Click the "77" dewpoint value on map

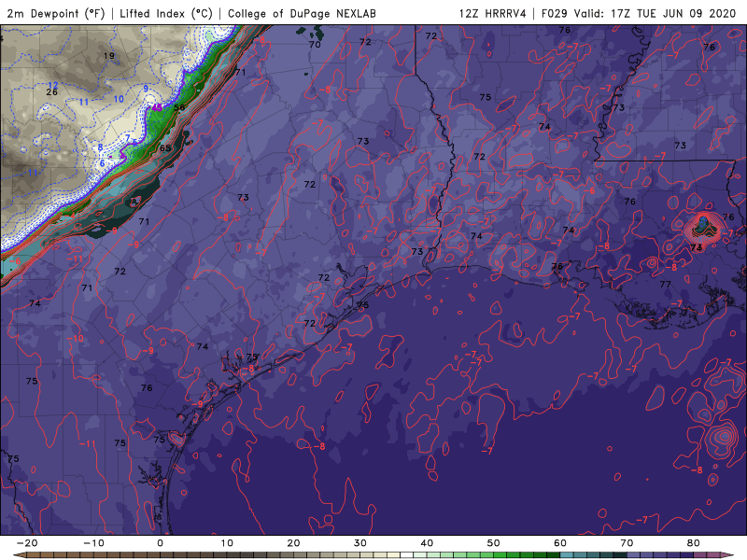(666, 285)
